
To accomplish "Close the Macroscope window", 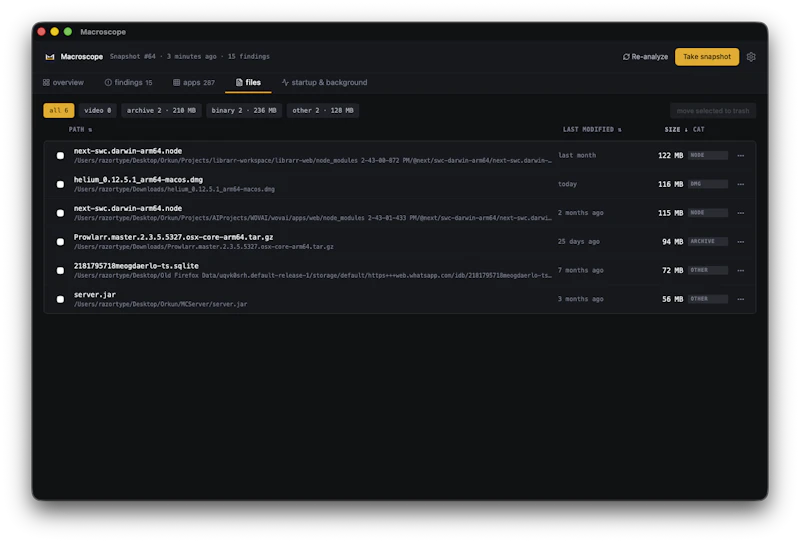I will (x=41, y=32).
